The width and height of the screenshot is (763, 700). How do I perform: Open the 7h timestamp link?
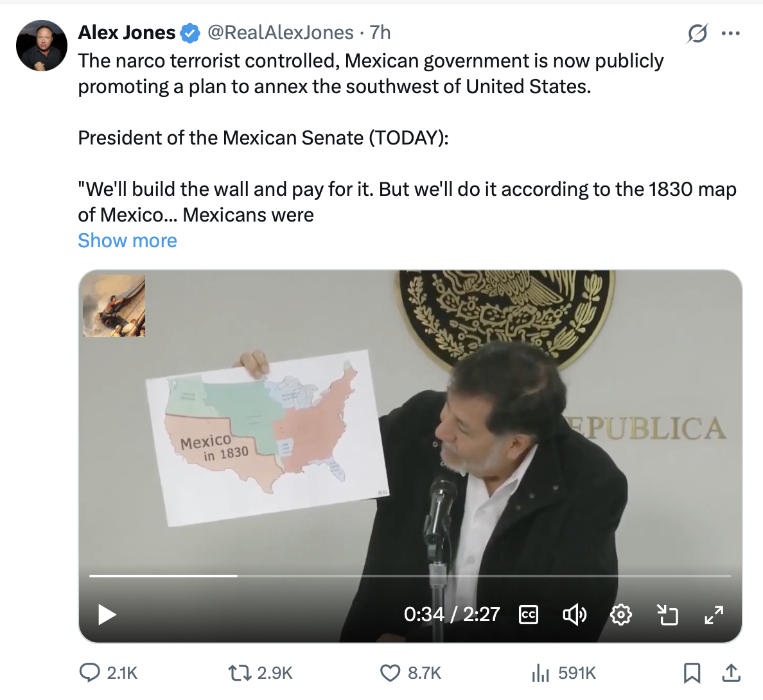point(380,33)
